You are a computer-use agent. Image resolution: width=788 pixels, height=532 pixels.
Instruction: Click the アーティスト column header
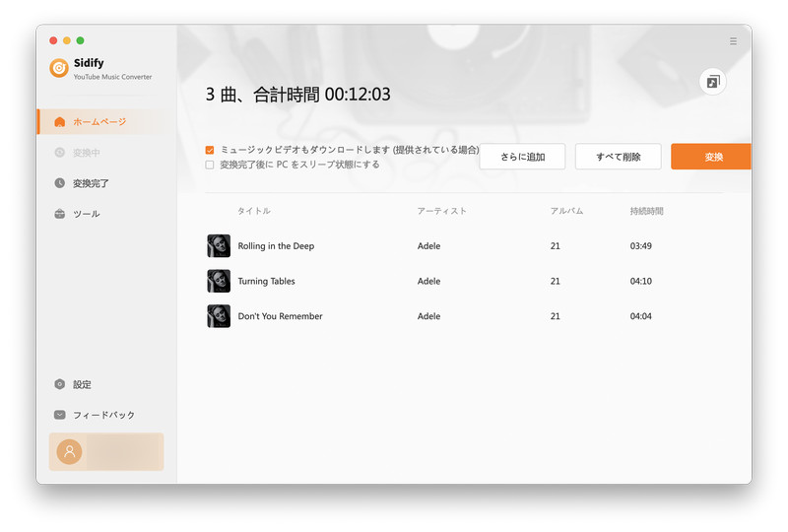point(441,211)
